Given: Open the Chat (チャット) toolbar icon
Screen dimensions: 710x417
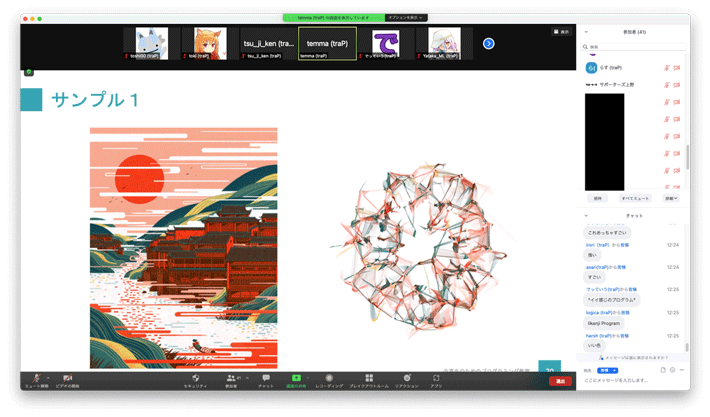Looking at the screenshot, I should [265, 379].
